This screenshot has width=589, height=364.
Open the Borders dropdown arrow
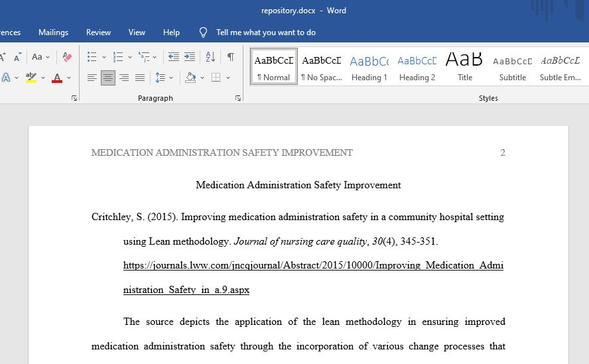[x=228, y=78]
